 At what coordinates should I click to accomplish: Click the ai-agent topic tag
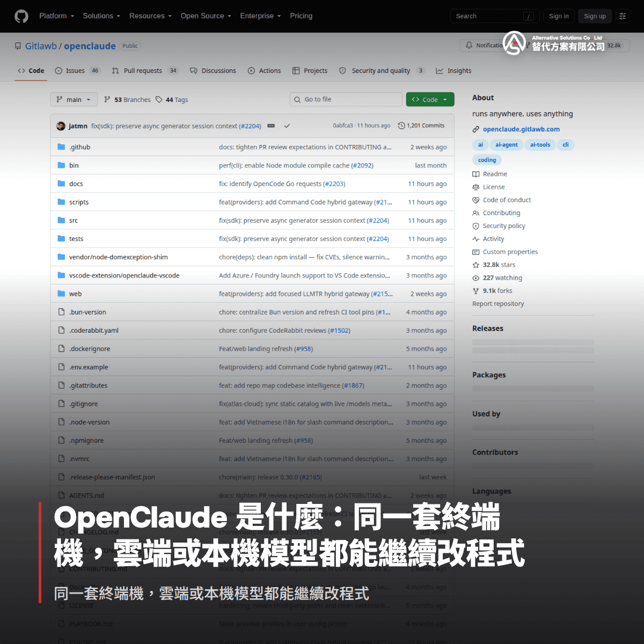point(507,145)
